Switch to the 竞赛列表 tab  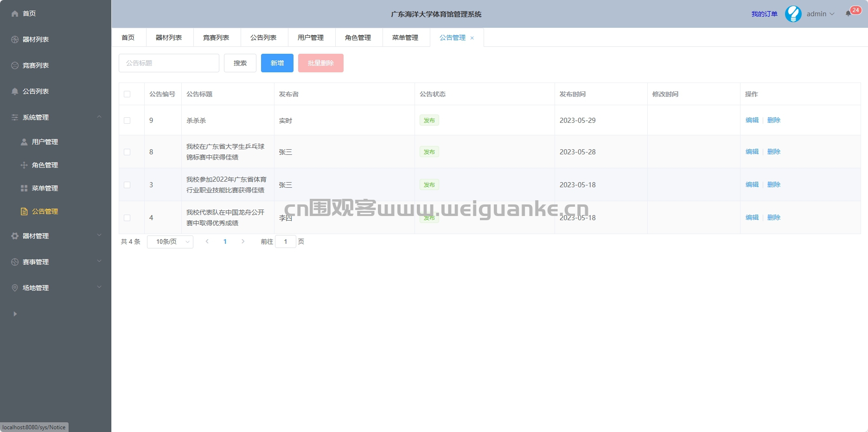point(217,38)
